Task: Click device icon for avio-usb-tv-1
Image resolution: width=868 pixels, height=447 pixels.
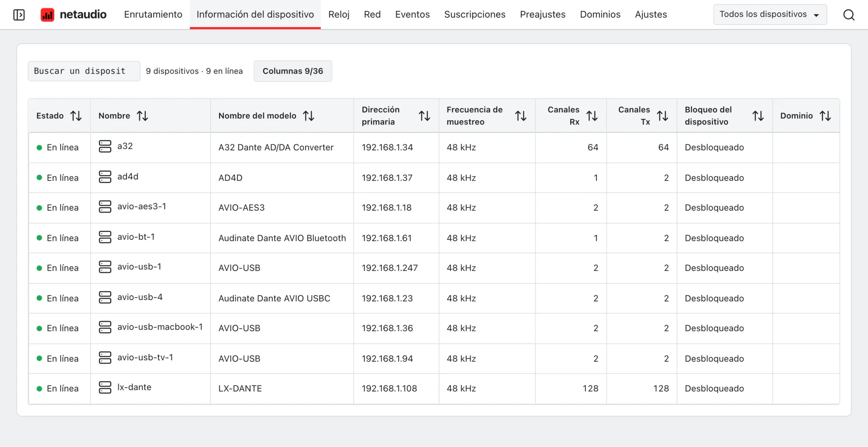Action: 105,358
